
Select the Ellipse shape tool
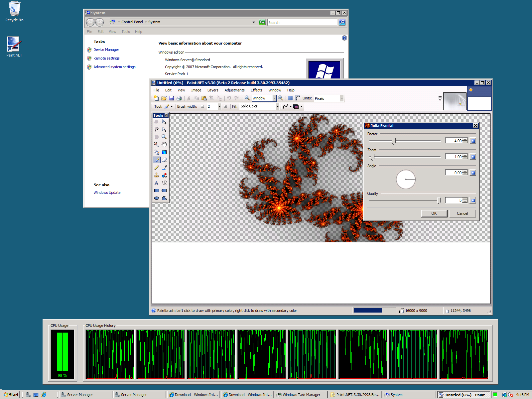(157, 198)
